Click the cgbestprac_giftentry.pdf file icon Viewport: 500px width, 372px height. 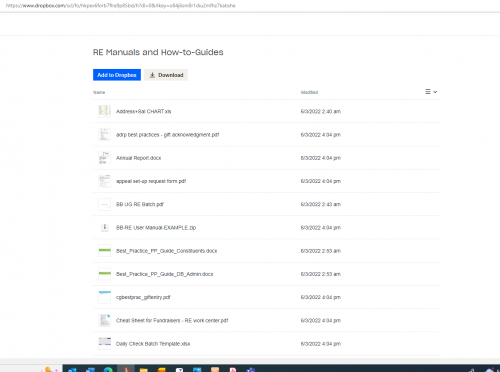point(104,297)
